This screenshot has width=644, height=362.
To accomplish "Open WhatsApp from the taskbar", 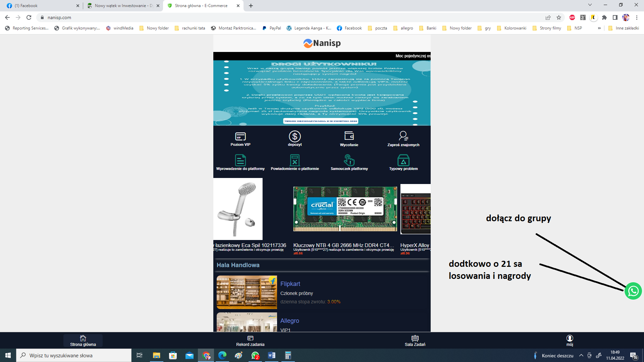I will pyautogui.click(x=255, y=355).
